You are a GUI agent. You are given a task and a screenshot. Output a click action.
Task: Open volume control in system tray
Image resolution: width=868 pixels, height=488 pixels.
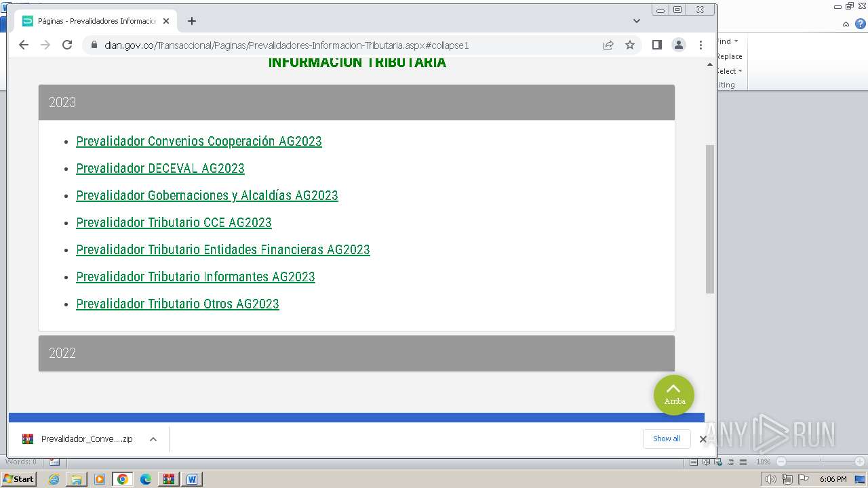[771, 479]
